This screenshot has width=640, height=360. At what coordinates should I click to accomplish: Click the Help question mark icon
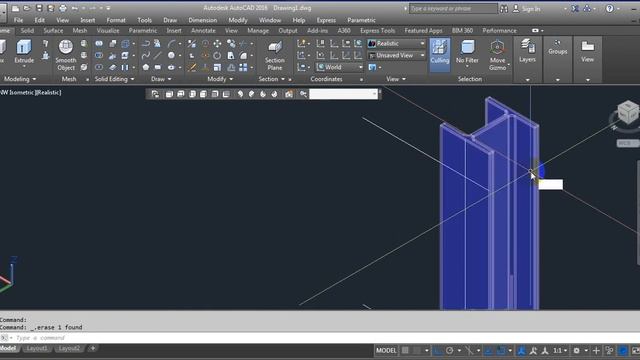(x=609, y=9)
